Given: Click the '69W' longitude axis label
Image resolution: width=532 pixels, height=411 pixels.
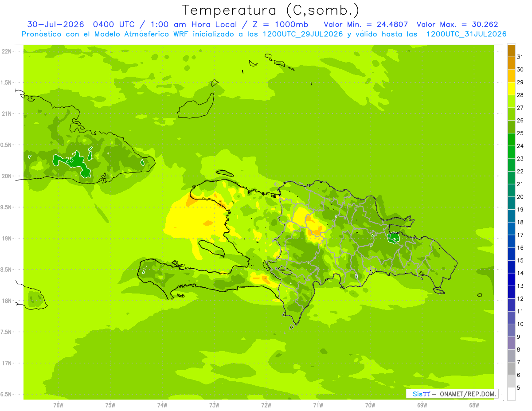Looking at the screenshot, I should [422, 405].
